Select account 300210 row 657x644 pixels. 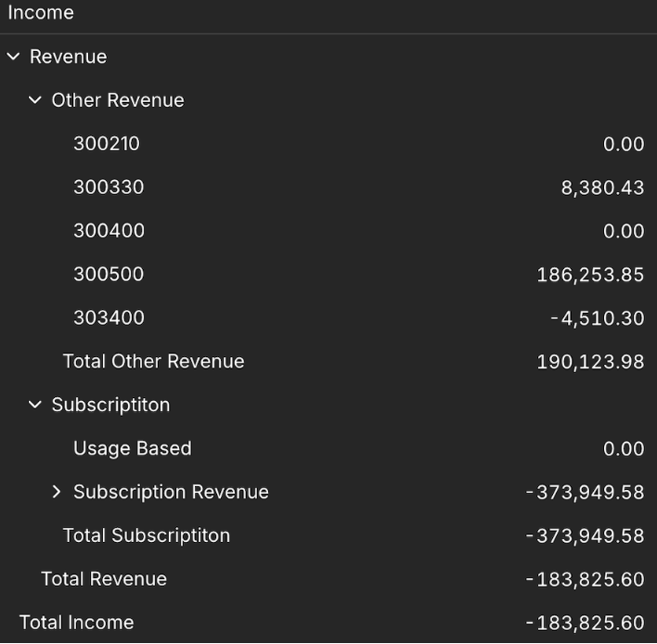pos(107,144)
